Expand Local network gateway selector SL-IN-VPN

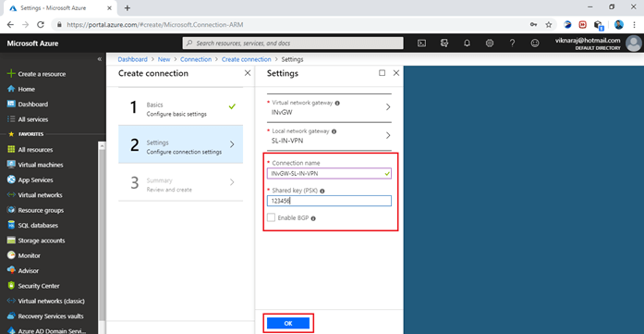[329, 136]
